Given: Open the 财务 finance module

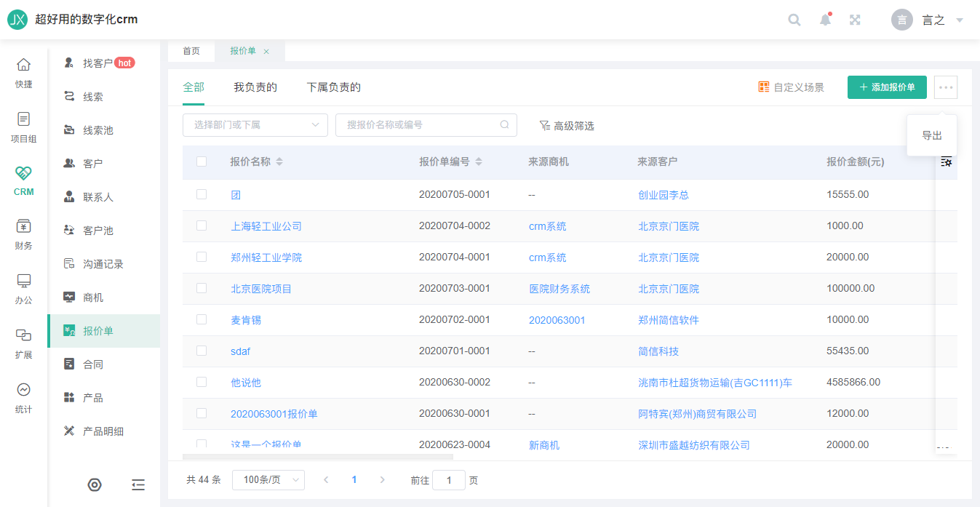Looking at the screenshot, I should click(24, 235).
